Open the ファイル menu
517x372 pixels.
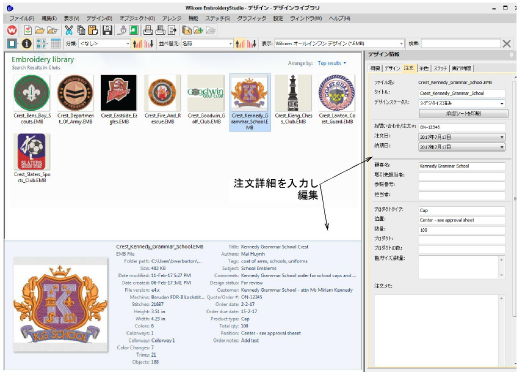tap(22, 18)
